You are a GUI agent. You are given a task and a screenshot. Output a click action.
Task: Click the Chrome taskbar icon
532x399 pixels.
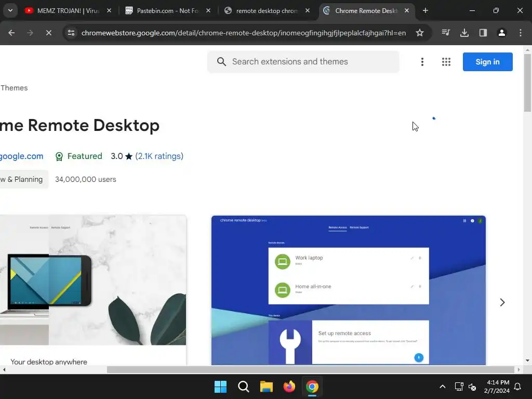tap(312, 387)
